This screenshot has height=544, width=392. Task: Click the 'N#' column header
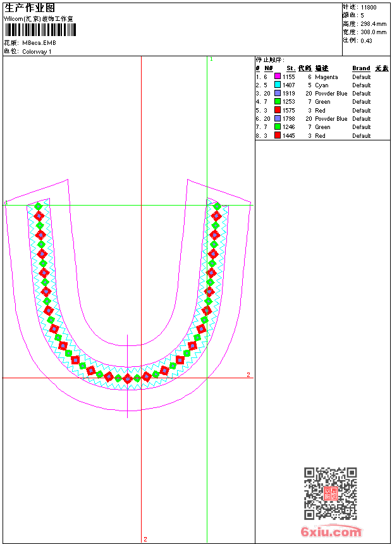click(269, 68)
